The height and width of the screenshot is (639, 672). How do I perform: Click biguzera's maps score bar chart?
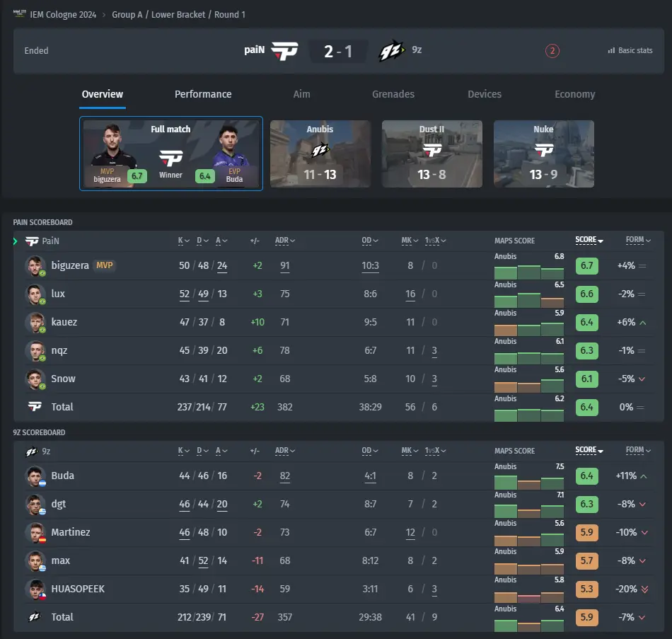pos(529,272)
